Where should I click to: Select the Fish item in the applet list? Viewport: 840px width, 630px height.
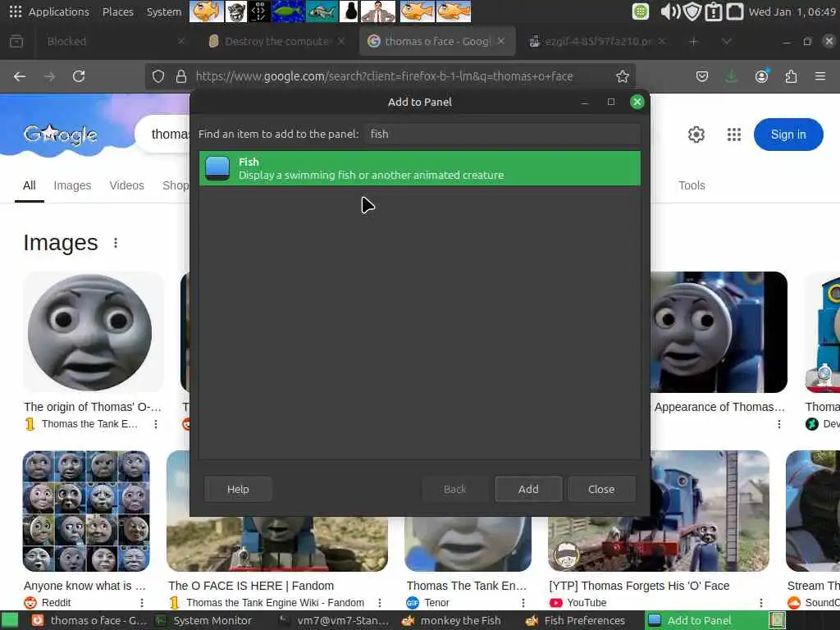[x=419, y=168]
